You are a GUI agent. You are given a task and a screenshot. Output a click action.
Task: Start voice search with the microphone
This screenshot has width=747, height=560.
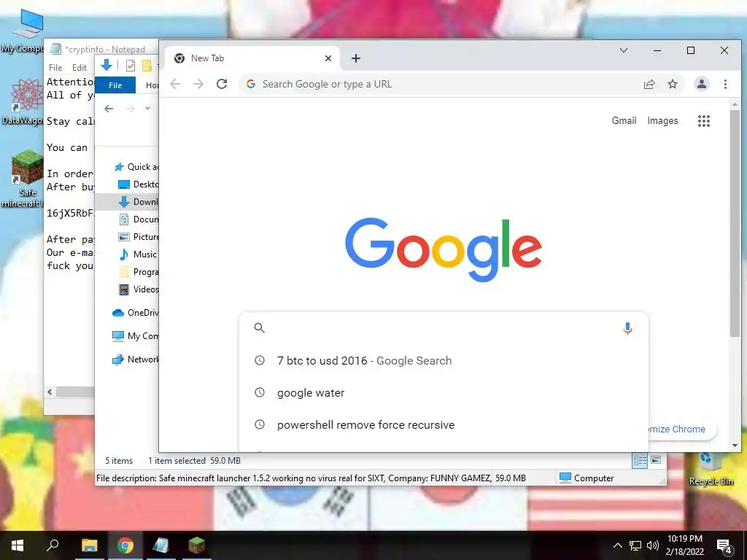(627, 328)
